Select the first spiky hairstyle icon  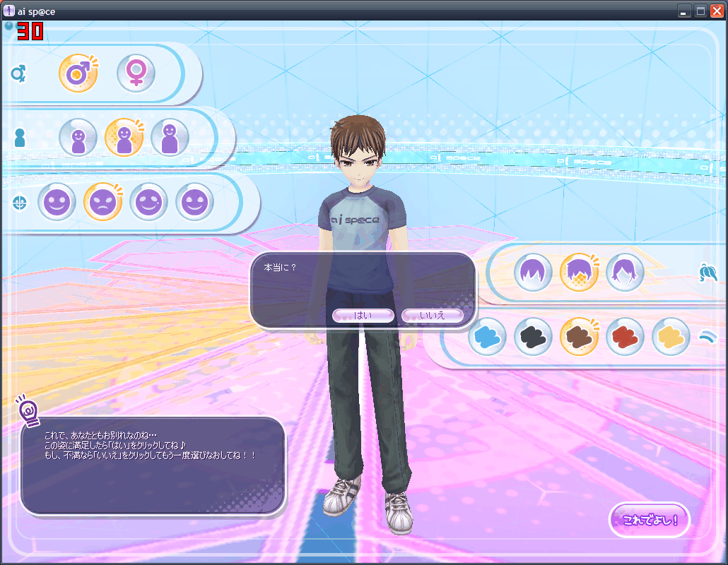tap(533, 273)
